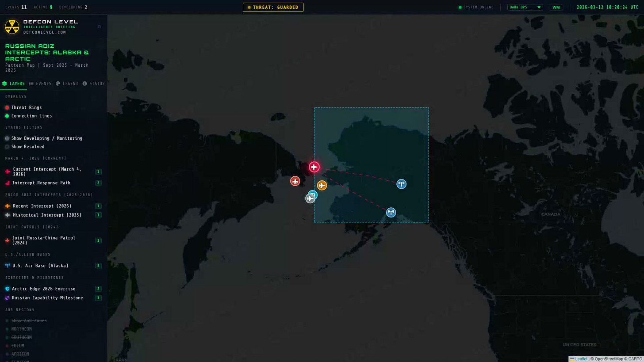Toggle Russian Capability Milestone layer icon
The width and height of the screenshot is (644, 362).
(x=7, y=298)
